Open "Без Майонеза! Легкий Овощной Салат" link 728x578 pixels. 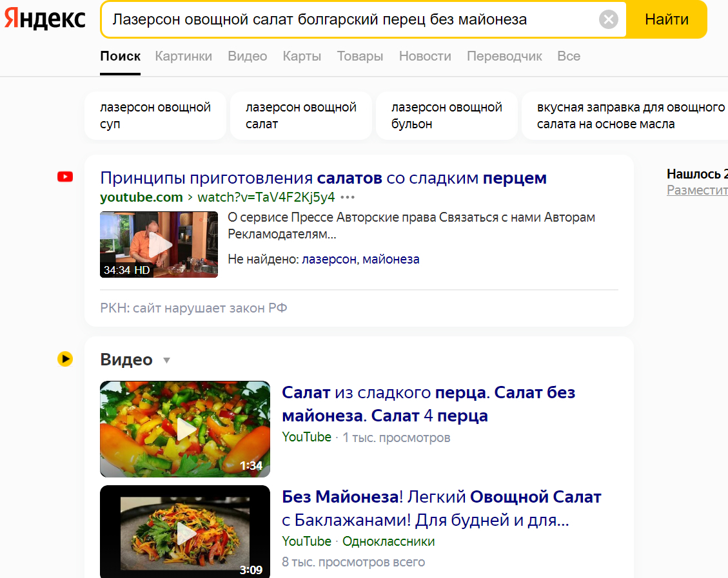tap(441, 508)
